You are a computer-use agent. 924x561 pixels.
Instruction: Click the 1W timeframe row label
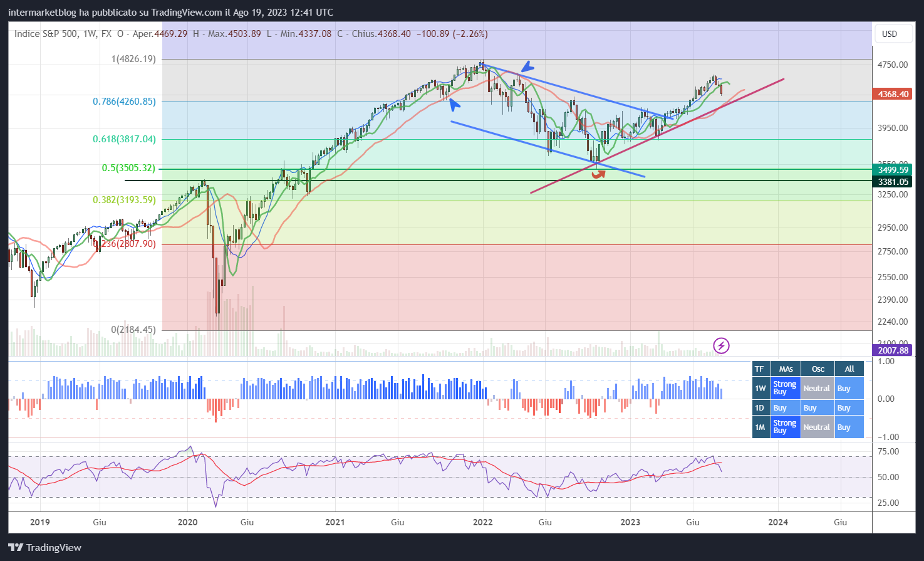pos(760,389)
